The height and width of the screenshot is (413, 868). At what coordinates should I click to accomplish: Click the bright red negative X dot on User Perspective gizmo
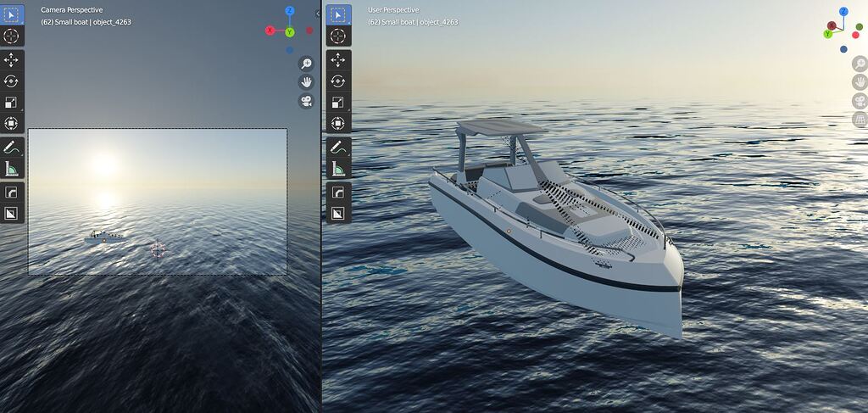point(855,36)
